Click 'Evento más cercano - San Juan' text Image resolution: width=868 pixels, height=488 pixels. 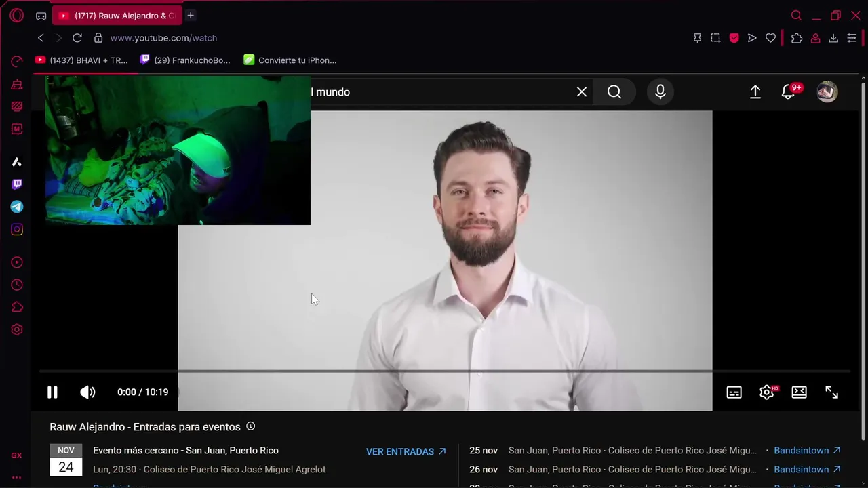(186, 451)
